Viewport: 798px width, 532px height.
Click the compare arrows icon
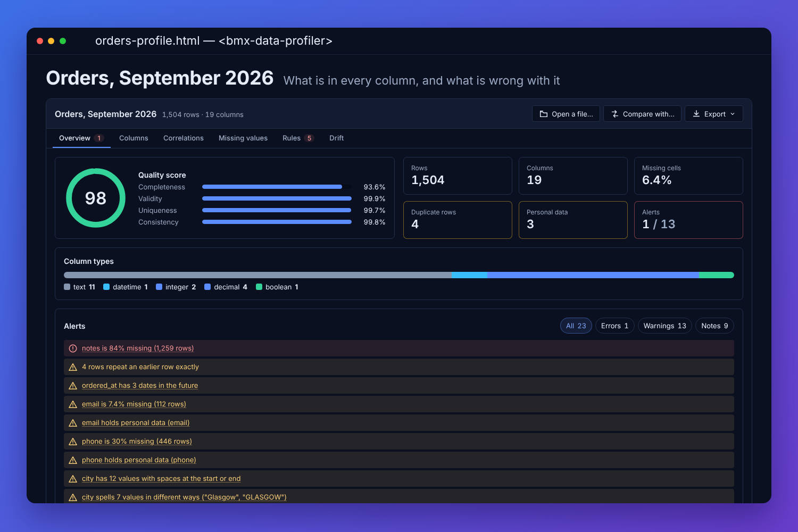615,114
